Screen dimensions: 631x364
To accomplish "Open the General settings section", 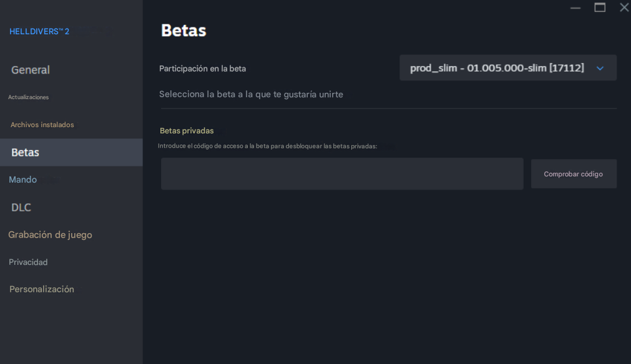I will 31,70.
